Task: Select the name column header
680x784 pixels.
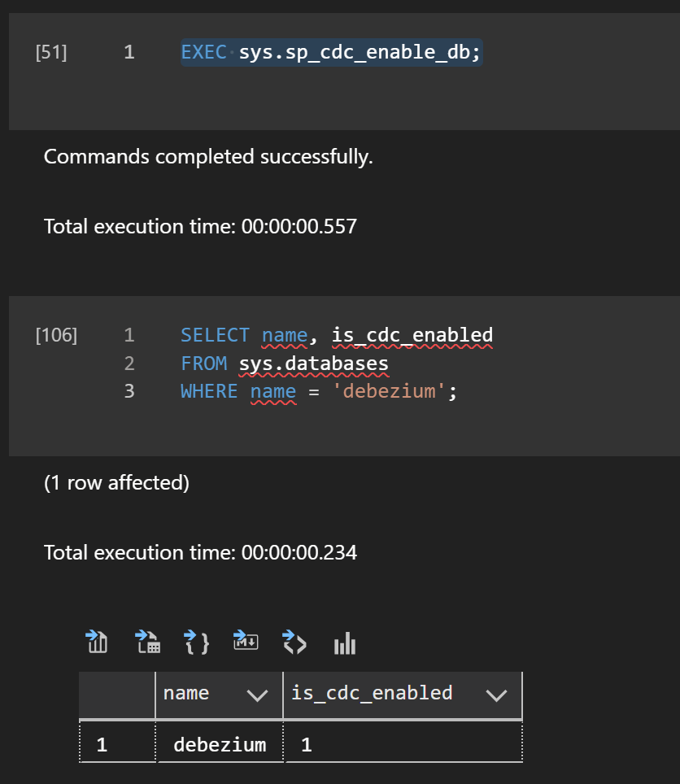Action: pos(219,695)
